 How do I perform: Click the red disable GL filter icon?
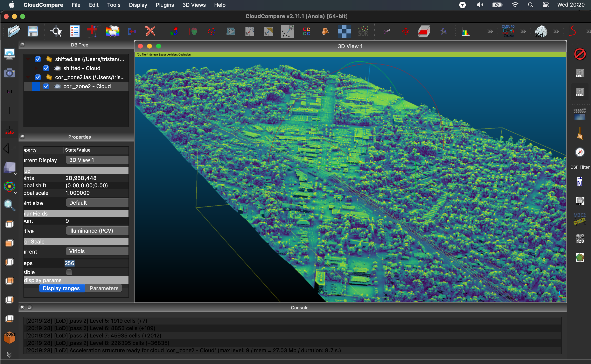pos(580,54)
